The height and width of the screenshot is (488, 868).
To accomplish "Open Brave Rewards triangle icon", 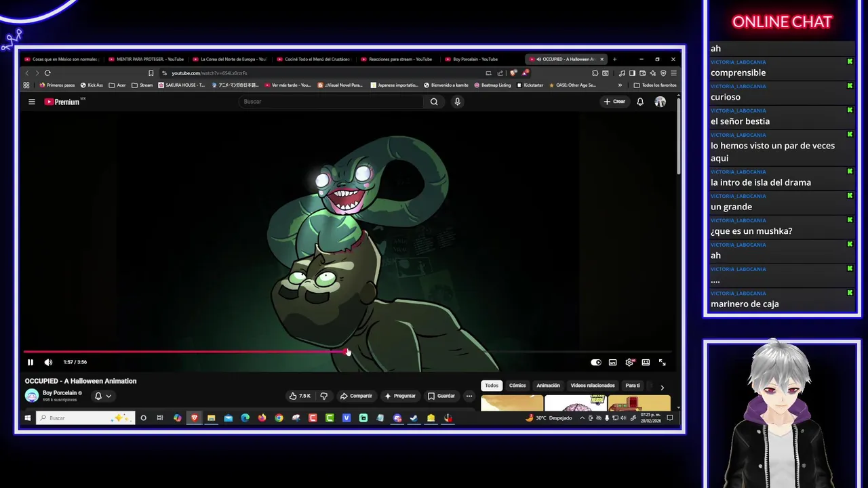I will click(525, 73).
